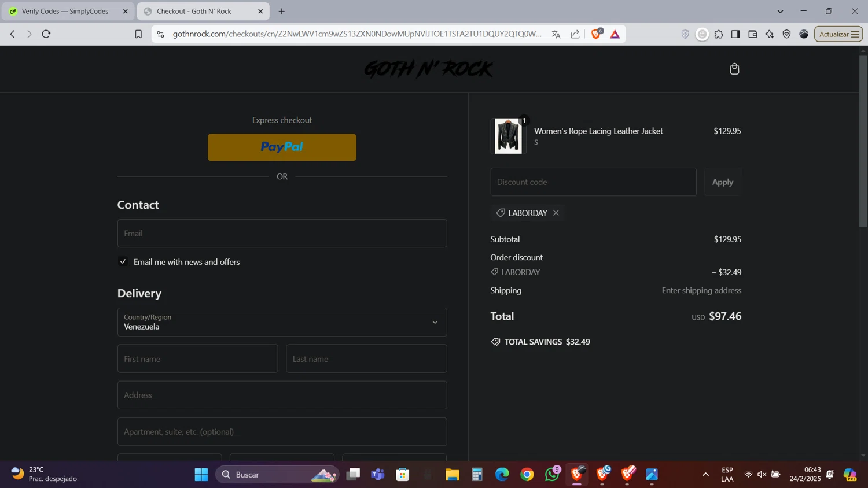Focus the Discount code field
The height and width of the screenshot is (488, 868).
click(593, 182)
